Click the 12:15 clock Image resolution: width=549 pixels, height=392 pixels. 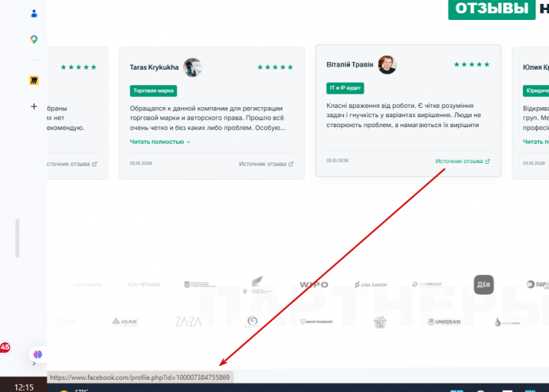point(24,387)
